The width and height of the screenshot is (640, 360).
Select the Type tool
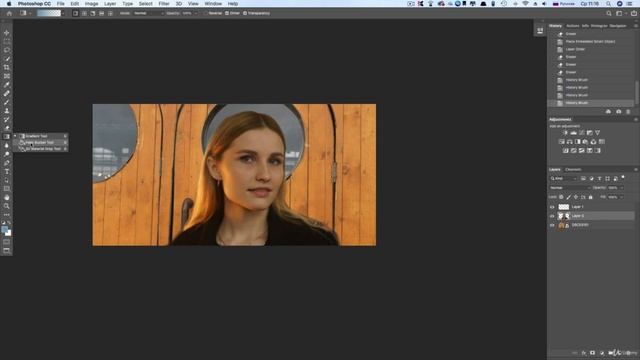[7, 171]
